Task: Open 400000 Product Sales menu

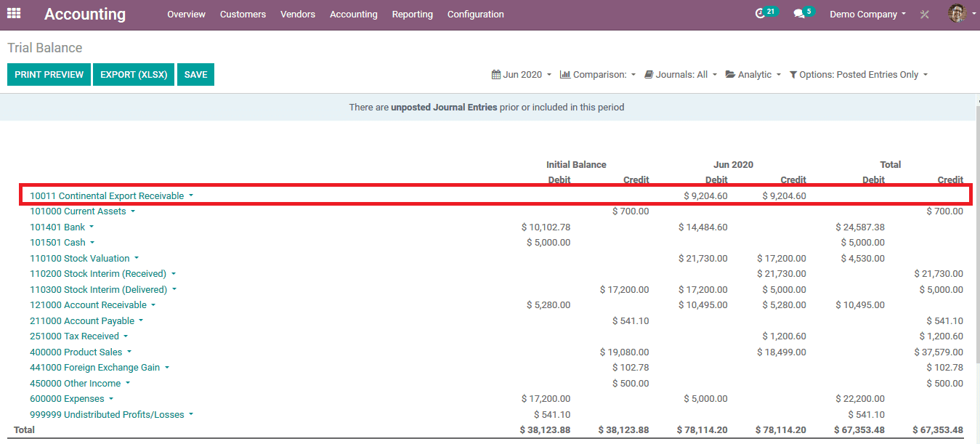Action: pos(80,352)
